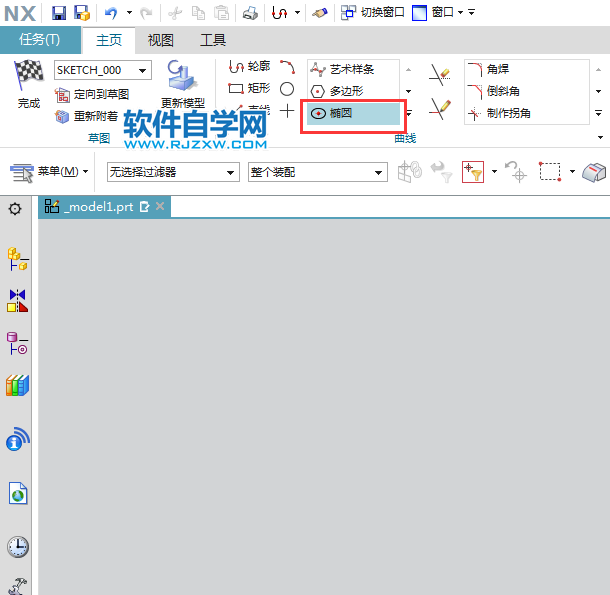Open dropdown next to rectangle selection icon
The image size is (610, 595).
[x=572, y=172]
